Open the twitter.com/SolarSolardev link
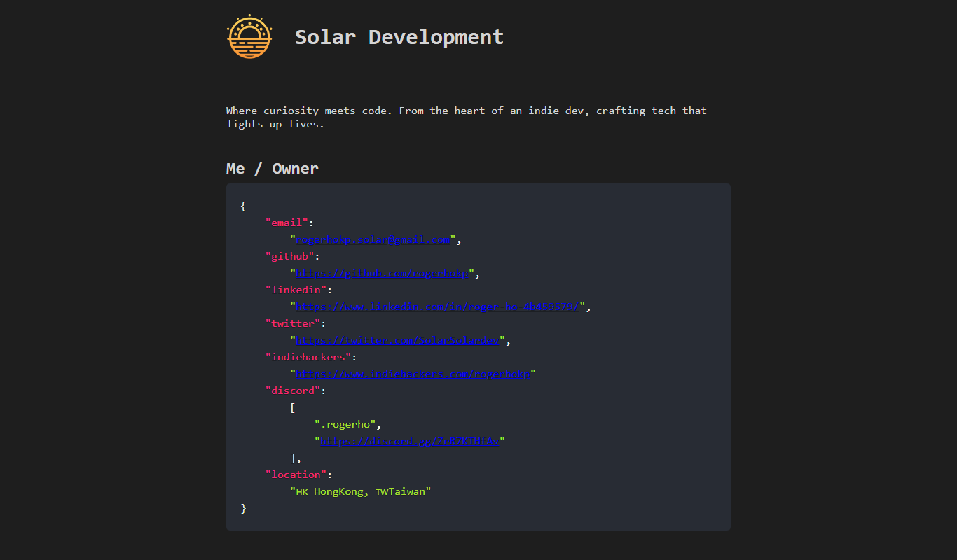 [398, 341]
